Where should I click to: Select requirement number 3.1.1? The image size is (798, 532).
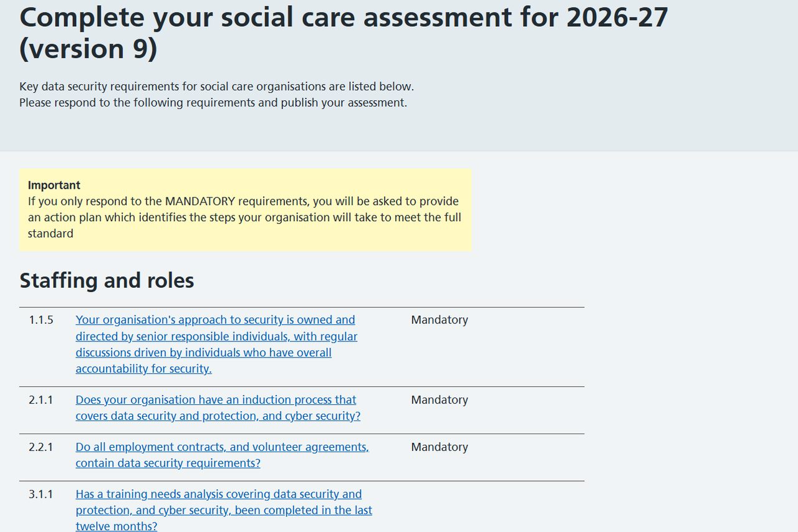(x=41, y=494)
